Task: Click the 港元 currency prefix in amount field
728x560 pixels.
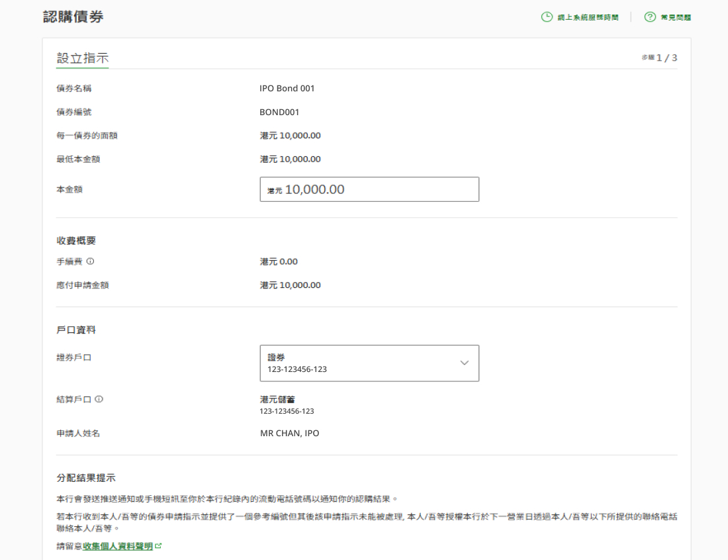Action: 275,191
